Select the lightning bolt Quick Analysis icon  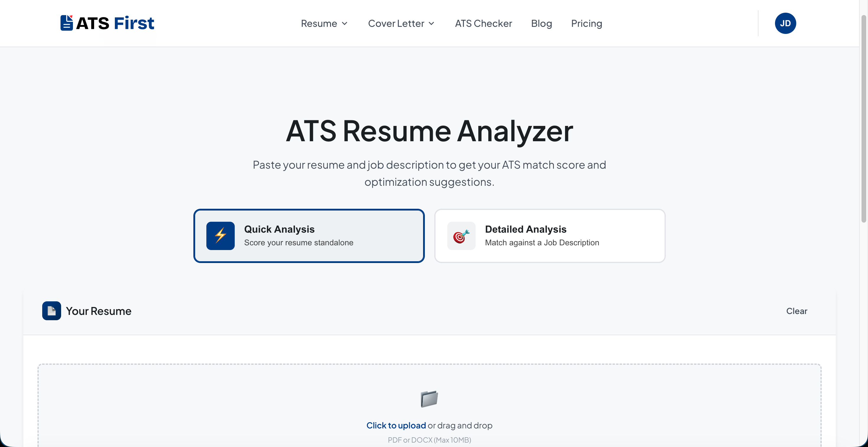tap(220, 236)
